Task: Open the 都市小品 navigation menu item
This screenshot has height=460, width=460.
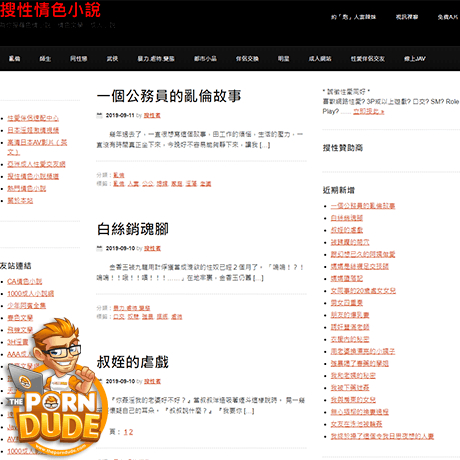Action: [x=205, y=59]
